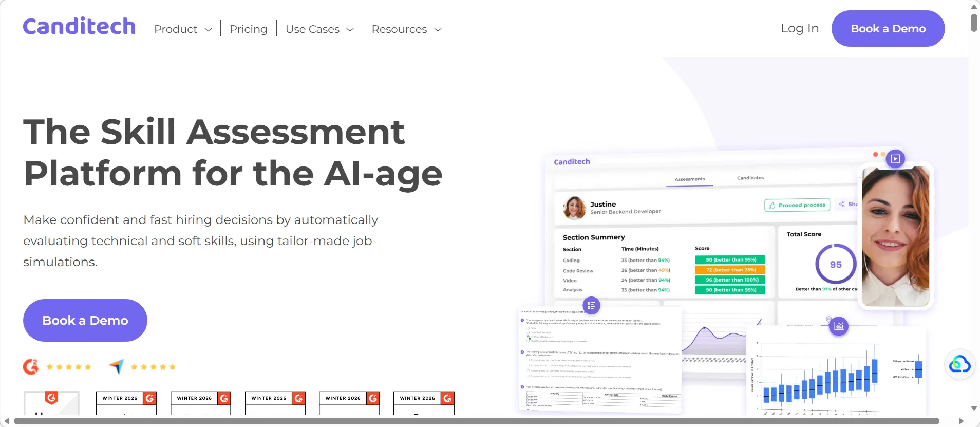Click the thumbs-up icon in Proceed process

(x=772, y=206)
